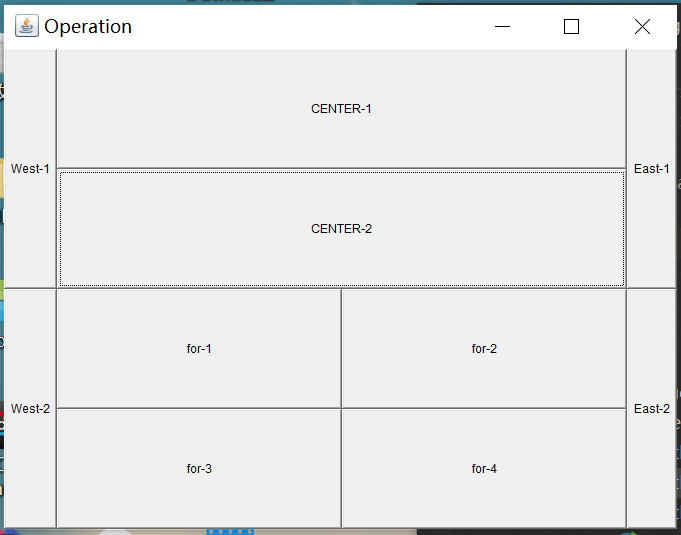Minimize the Operation window
Screen dimensions: 681x535
tap(502, 26)
